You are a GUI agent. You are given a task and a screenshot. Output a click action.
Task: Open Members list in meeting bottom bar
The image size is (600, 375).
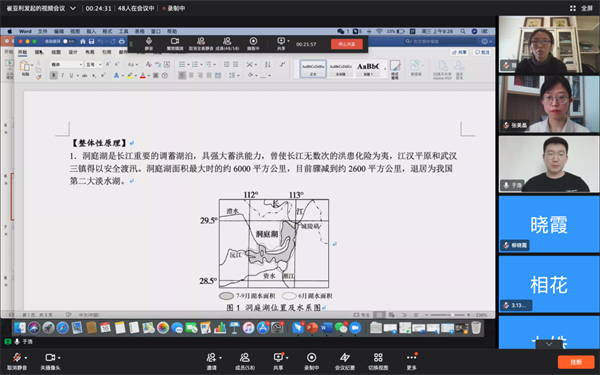pyautogui.click(x=245, y=361)
